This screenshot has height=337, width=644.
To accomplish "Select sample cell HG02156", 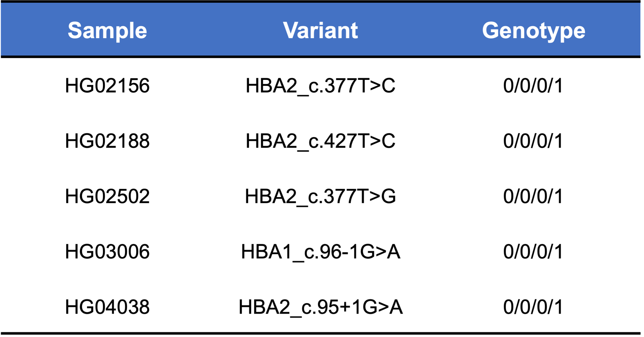I will coord(107,86).
